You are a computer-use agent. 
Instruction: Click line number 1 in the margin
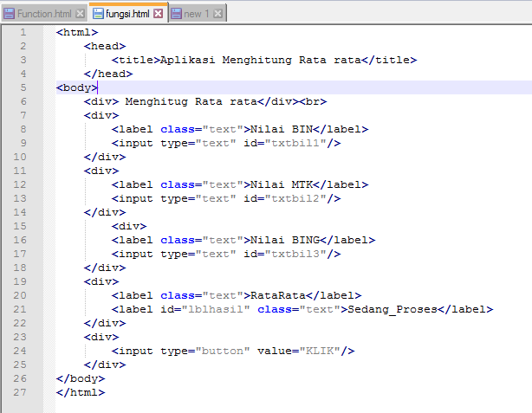point(22,32)
